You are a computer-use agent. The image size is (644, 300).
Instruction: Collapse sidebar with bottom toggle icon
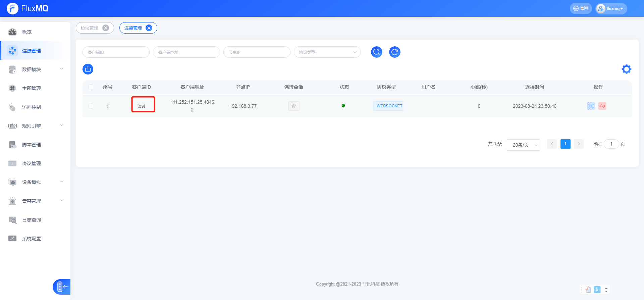pos(62,287)
